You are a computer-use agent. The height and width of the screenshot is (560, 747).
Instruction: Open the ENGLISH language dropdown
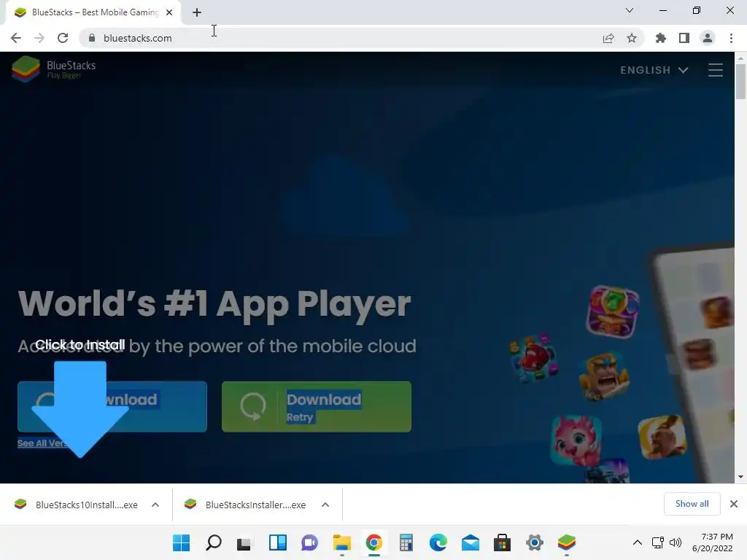pos(654,70)
